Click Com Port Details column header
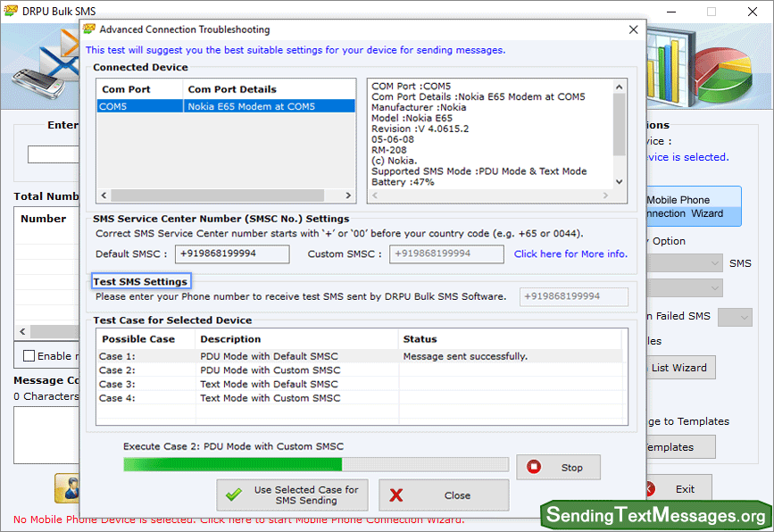Screen dimensions: 774x532 269,89
